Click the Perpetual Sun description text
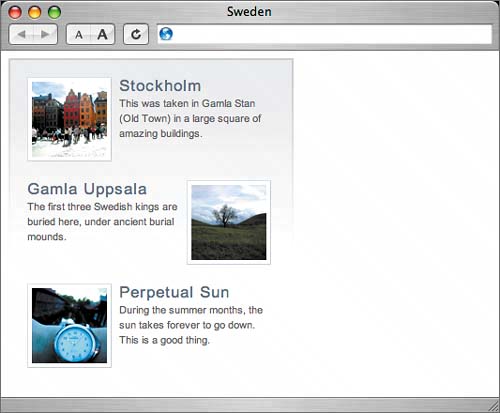Screen dimensions: 500x413 click(x=191, y=325)
